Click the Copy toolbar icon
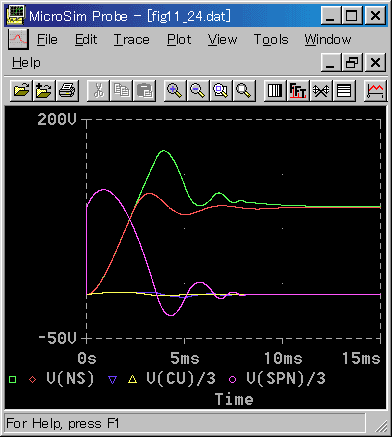Viewport: 392px width, 437px height. pyautogui.click(x=121, y=90)
